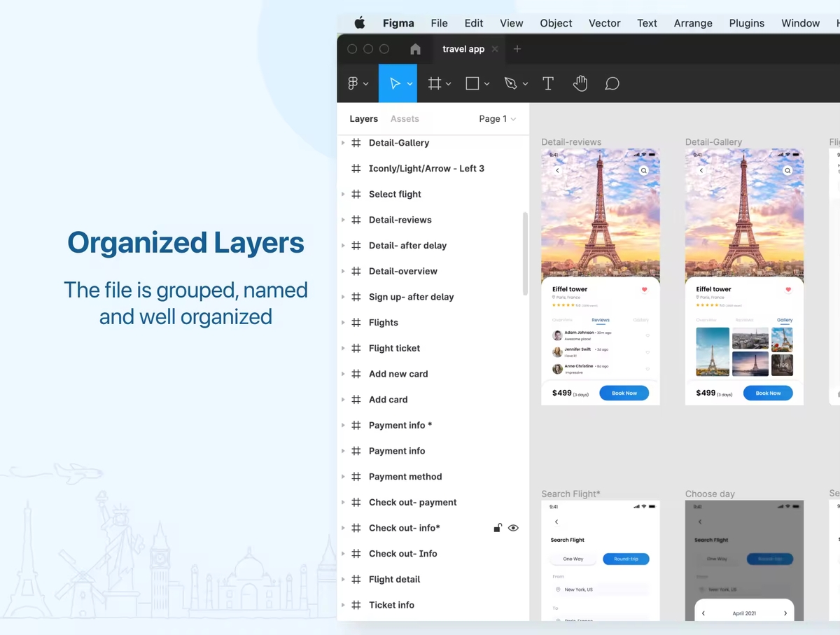Click the layers panel scrollbar
This screenshot has width=840, height=635.
point(525,253)
